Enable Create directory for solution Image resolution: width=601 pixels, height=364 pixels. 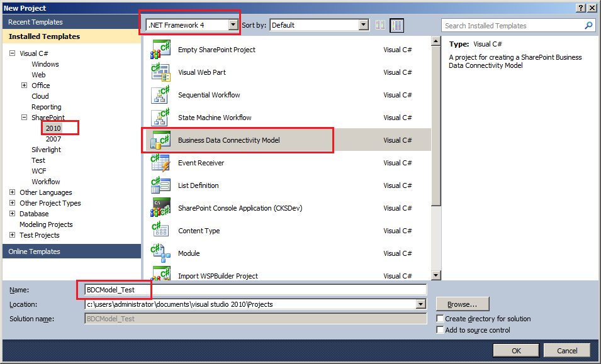(439, 318)
